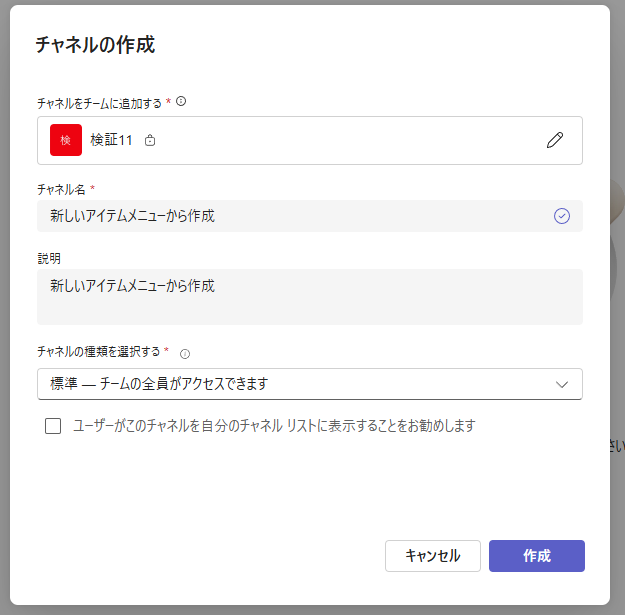Click the 説明 field label
Image resolution: width=625 pixels, height=615 pixels.
click(x=49, y=259)
